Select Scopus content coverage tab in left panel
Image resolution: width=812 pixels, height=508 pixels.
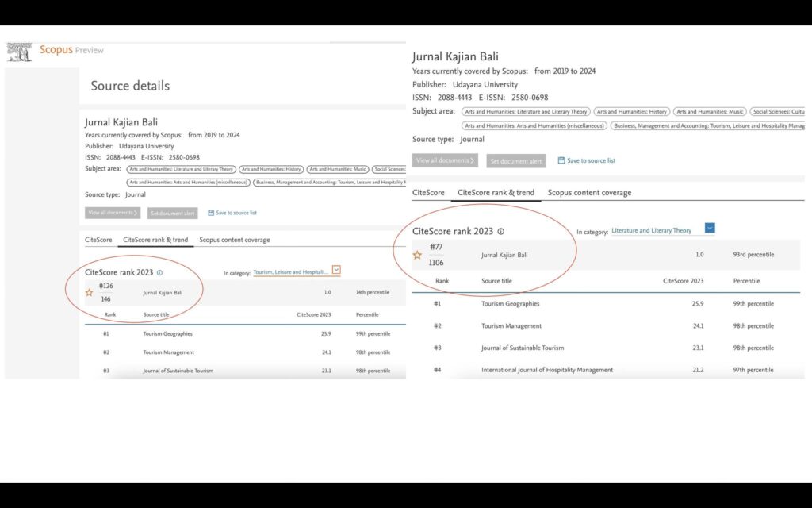[235, 240]
